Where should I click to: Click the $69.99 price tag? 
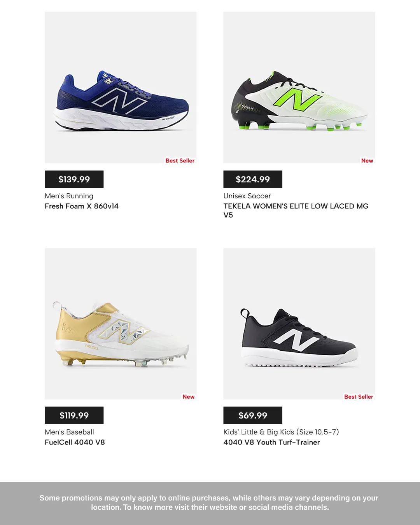click(x=253, y=415)
